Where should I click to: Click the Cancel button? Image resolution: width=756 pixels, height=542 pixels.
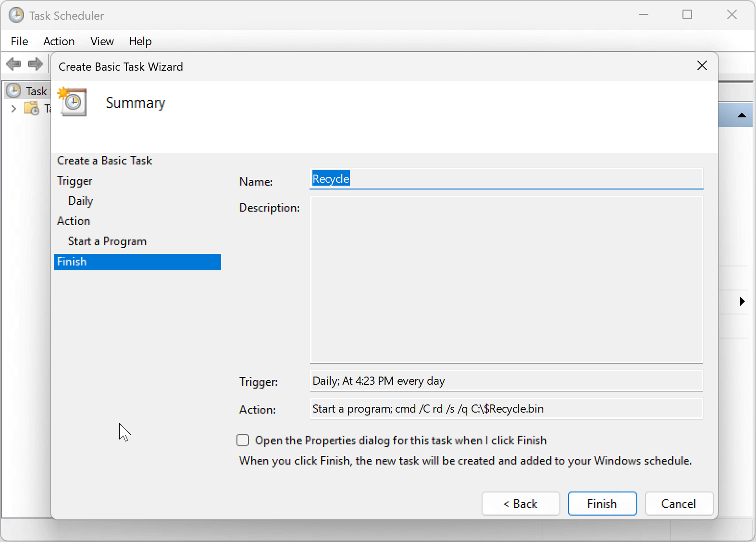click(x=679, y=504)
